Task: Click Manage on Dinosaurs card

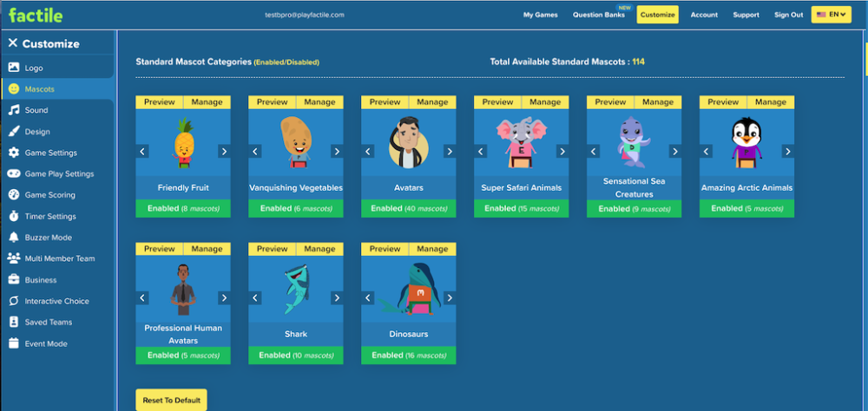Action: pos(432,249)
